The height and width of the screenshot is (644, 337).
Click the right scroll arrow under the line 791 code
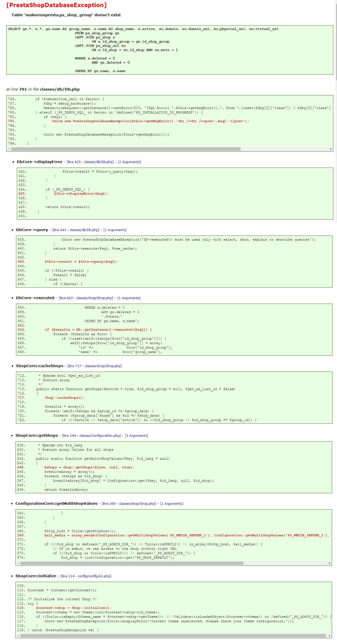[331, 149]
